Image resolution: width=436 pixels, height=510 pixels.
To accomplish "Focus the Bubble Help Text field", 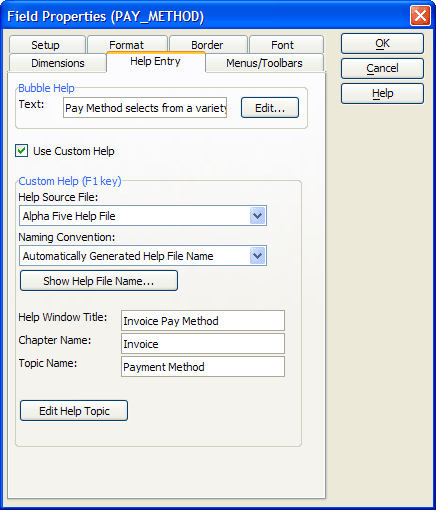I will 145,108.
